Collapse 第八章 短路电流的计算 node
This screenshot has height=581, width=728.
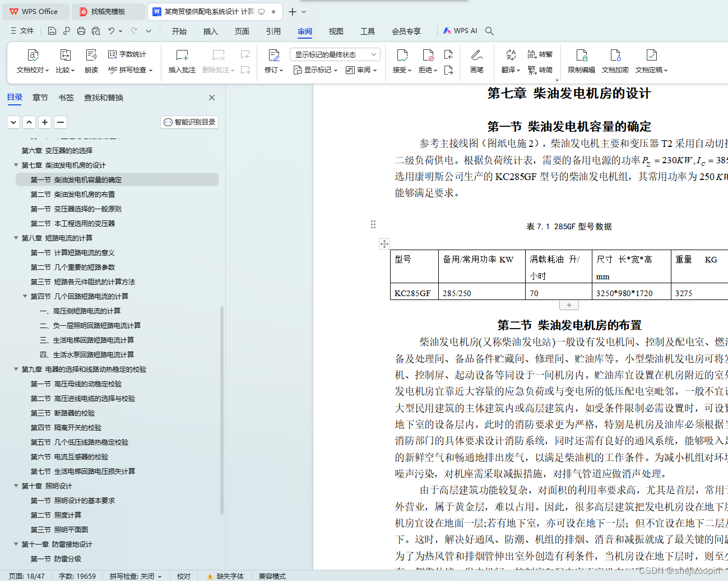16,238
